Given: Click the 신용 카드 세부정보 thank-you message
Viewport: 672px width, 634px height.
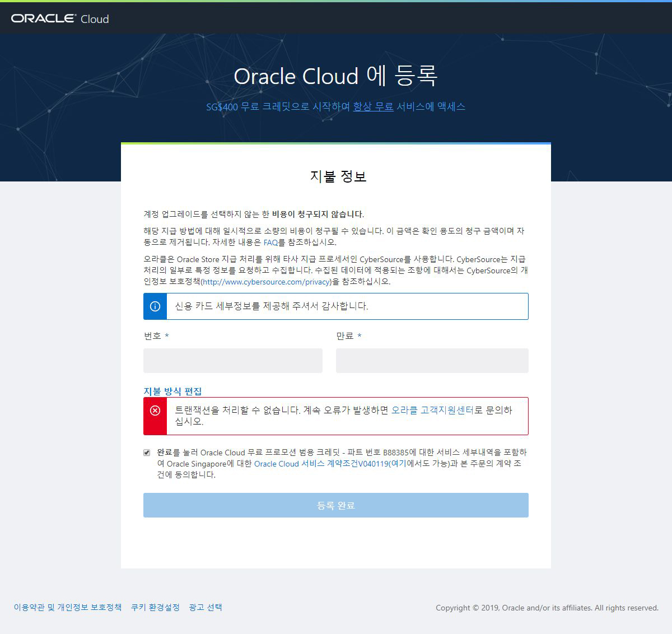Looking at the screenshot, I should [272, 306].
